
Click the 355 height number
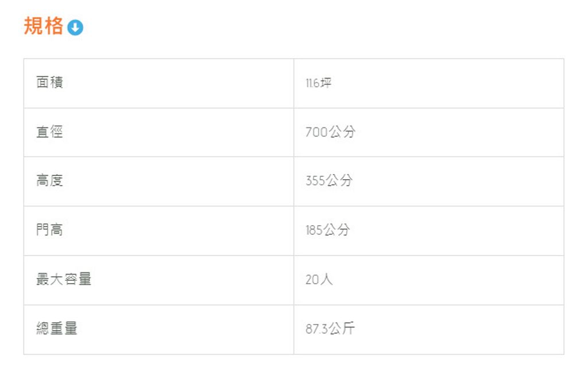[315, 181]
